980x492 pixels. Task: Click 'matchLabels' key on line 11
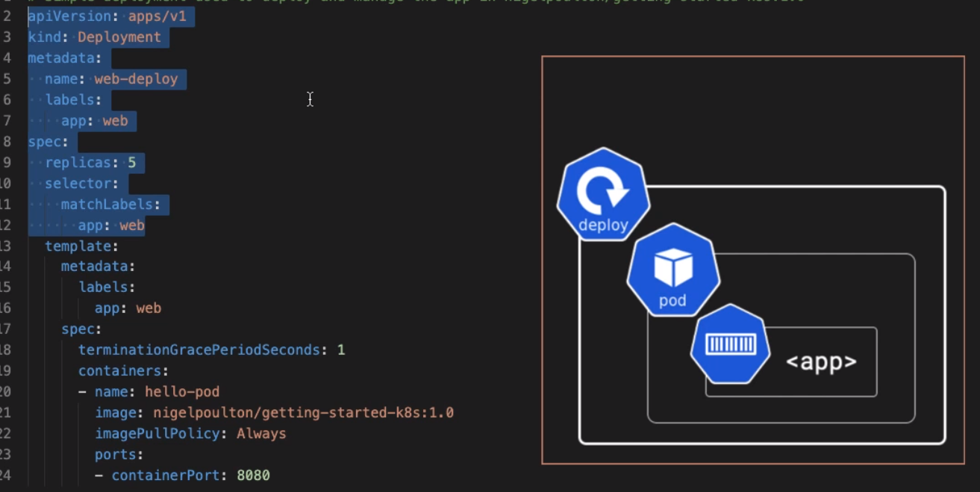(x=107, y=204)
